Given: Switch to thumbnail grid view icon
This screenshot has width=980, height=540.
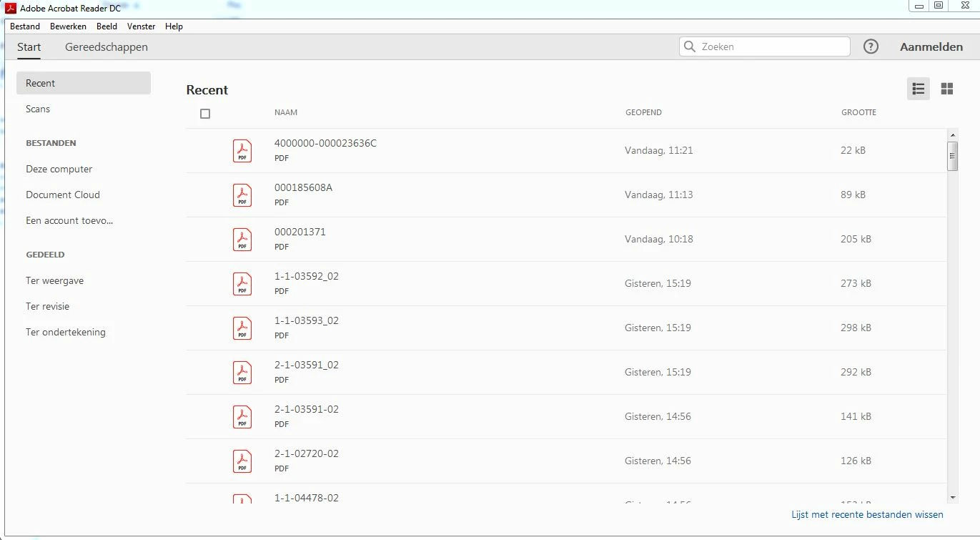Looking at the screenshot, I should 947,89.
